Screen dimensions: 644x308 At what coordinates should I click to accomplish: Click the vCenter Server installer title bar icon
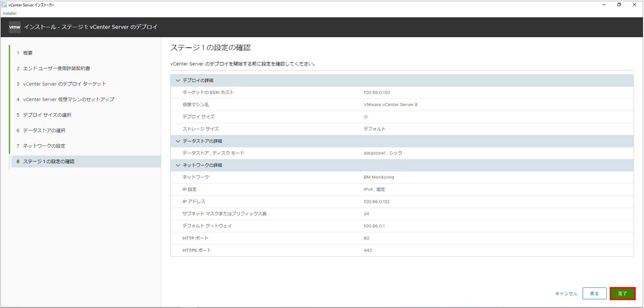click(4, 5)
